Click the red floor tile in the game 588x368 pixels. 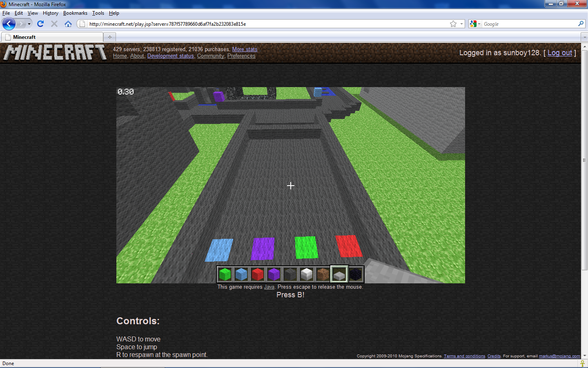click(x=349, y=246)
